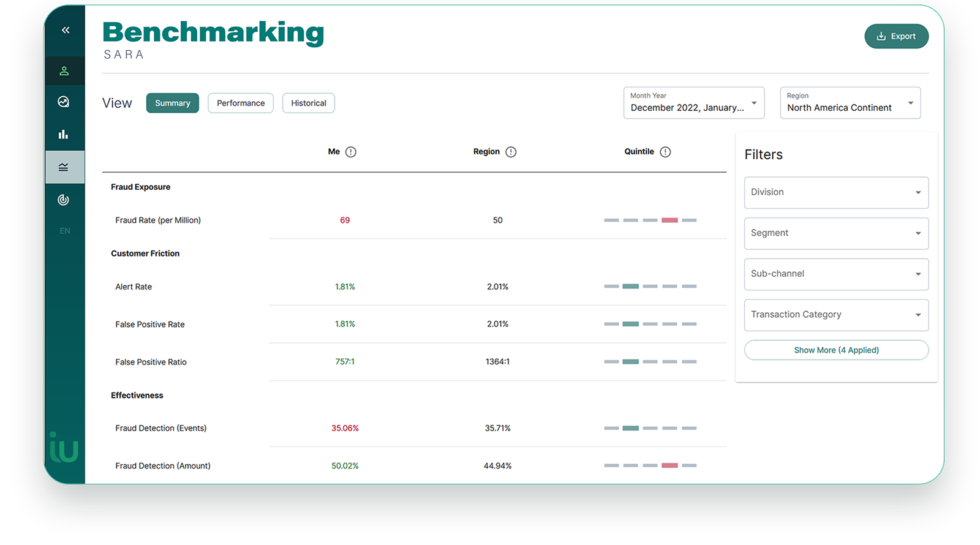Expand the Transaction Category filter
Screen dimensions: 980x545
(836, 315)
